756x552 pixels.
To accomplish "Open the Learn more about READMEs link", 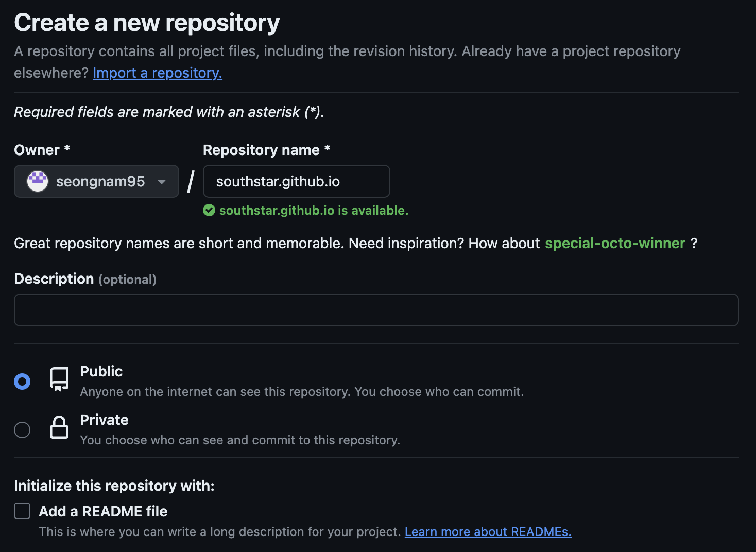I will pos(488,532).
